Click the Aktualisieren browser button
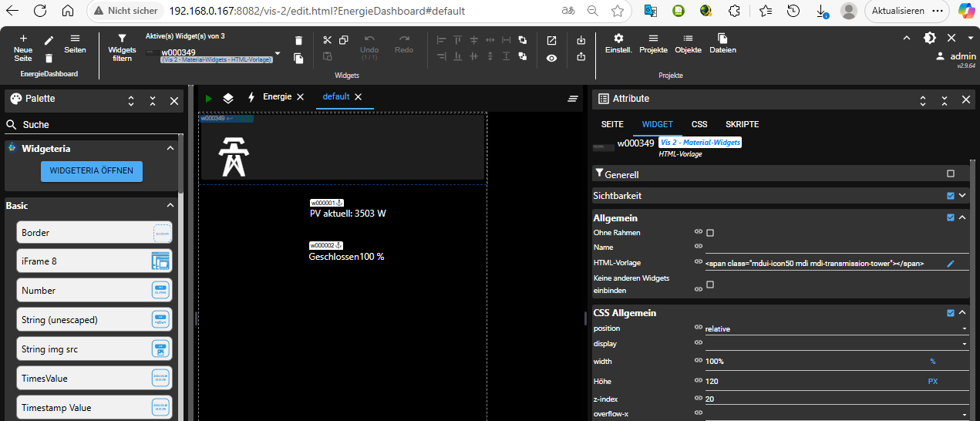The image size is (980, 421). point(897,11)
